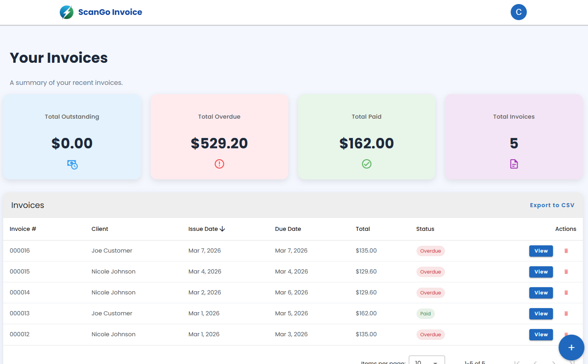The width and height of the screenshot is (588, 364).
Task: Click the $135.00 total for invoice 000012
Action: pos(366,334)
